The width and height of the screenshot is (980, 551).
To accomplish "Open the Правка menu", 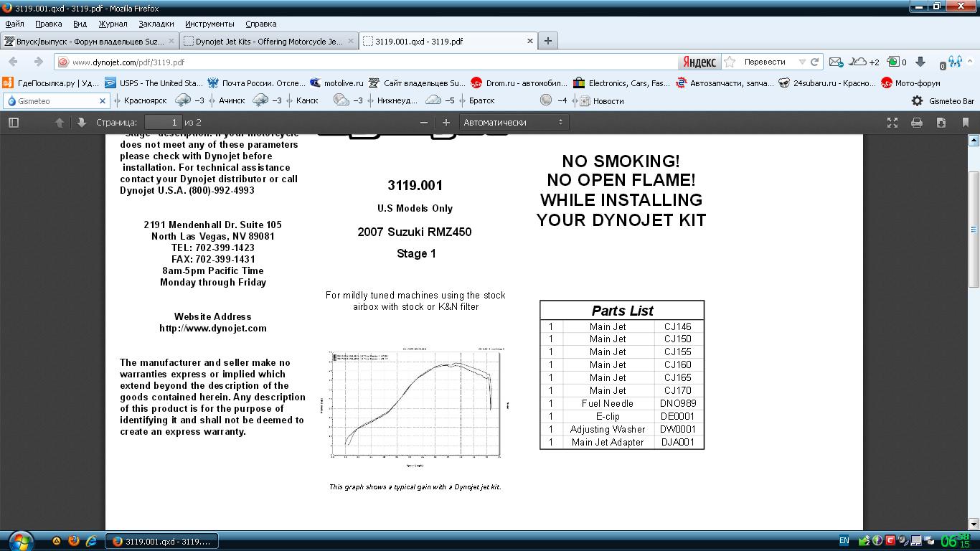I will click(x=49, y=24).
